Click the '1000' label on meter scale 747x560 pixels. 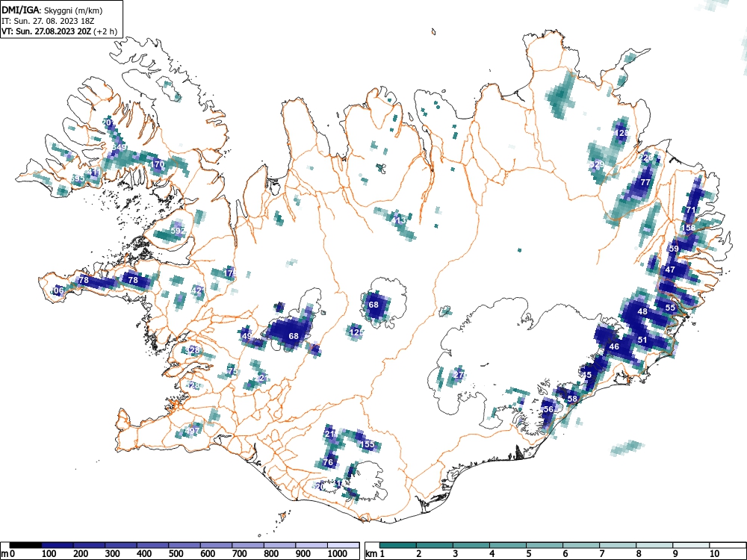(x=338, y=553)
